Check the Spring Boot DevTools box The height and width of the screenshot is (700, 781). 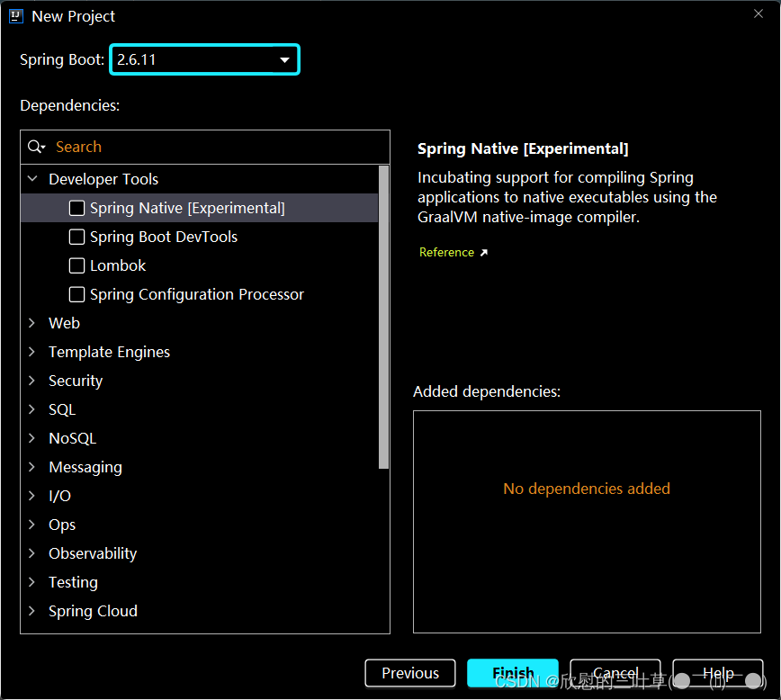76,237
